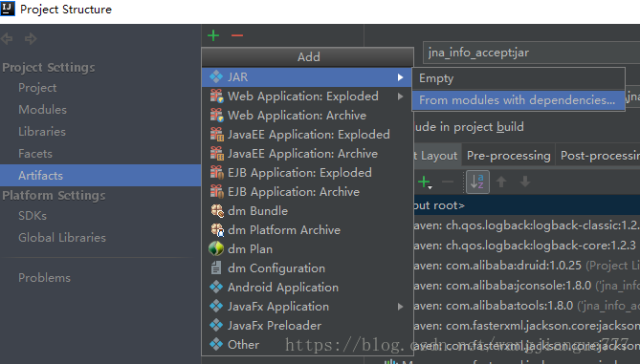The image size is (640, 364).
Task: Select the com.alibaba:tools:1.8.0 row
Action: tap(526, 306)
